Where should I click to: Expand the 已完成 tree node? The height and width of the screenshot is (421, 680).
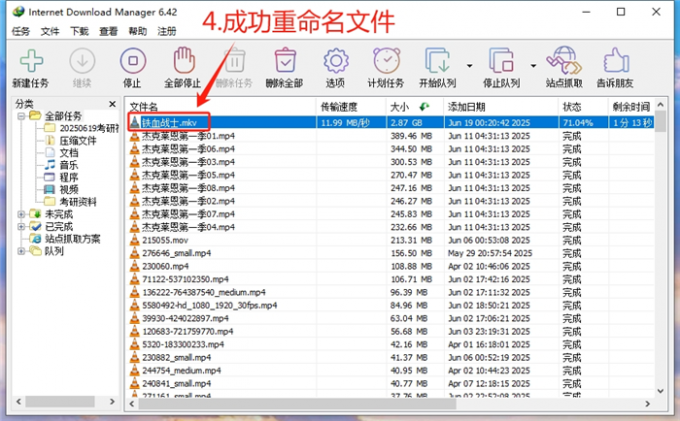pos(21,226)
